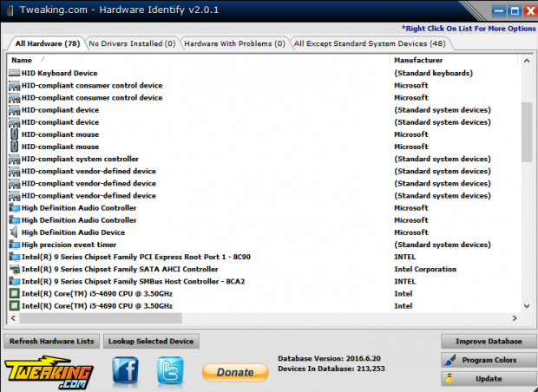The image size is (538, 392).
Task: Click horizontal scrollbar left arrow
Action: (x=13, y=318)
